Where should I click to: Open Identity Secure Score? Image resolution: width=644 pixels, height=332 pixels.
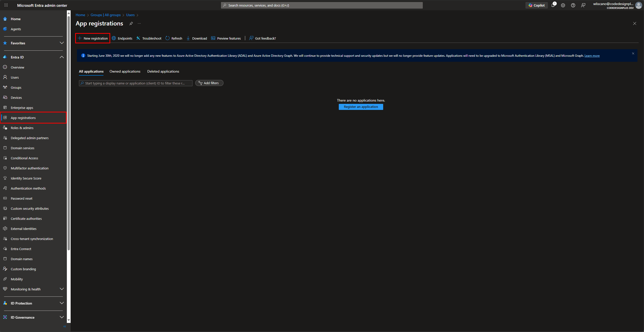[33, 178]
